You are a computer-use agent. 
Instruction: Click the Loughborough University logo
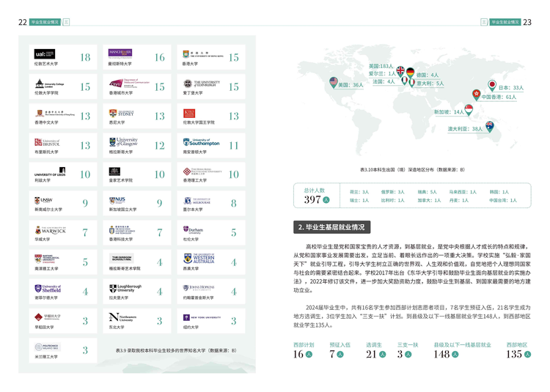125,288
